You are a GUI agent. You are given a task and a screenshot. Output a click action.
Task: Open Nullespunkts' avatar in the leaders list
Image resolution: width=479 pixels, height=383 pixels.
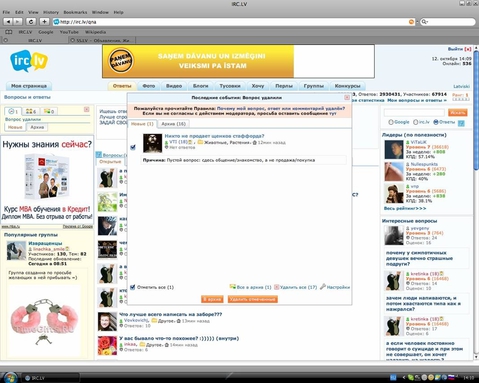tap(394, 171)
